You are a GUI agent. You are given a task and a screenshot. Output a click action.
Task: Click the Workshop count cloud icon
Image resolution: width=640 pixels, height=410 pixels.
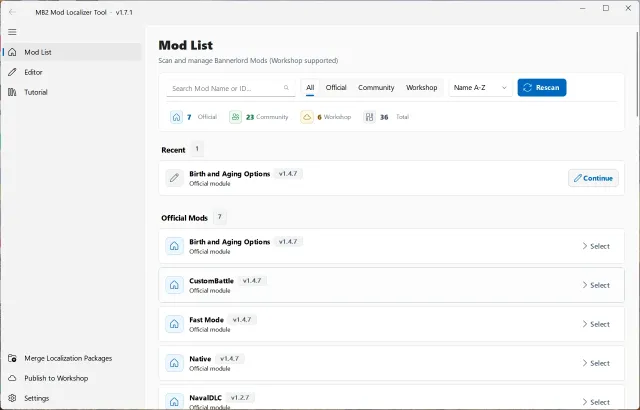pos(307,117)
